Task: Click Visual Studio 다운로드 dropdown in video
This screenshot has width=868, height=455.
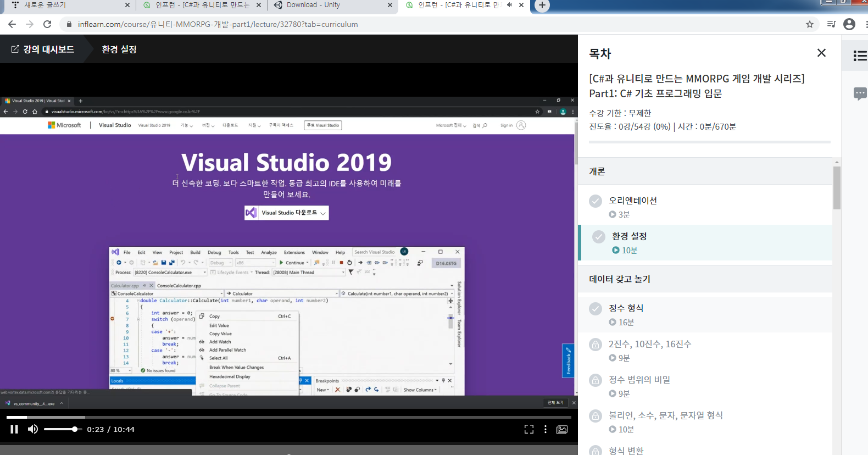Action: click(287, 213)
